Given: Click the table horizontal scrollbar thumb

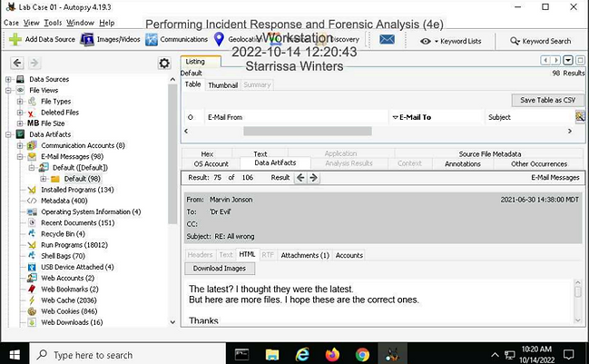Looking at the screenshot, I should coord(308,131).
